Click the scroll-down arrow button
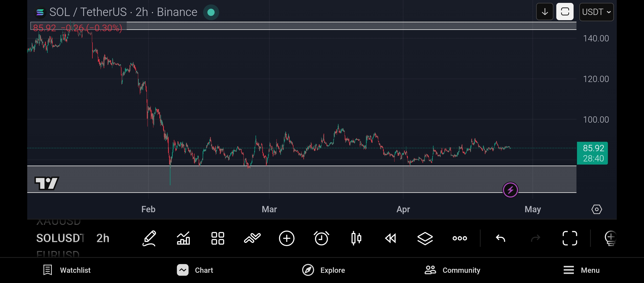Screen dimensions: 644x283 click(x=545, y=12)
